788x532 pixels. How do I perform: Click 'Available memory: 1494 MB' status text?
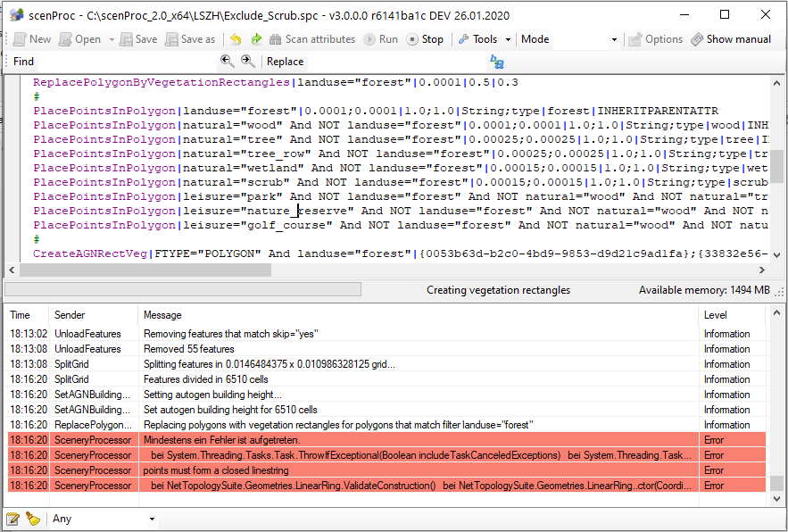(x=704, y=290)
